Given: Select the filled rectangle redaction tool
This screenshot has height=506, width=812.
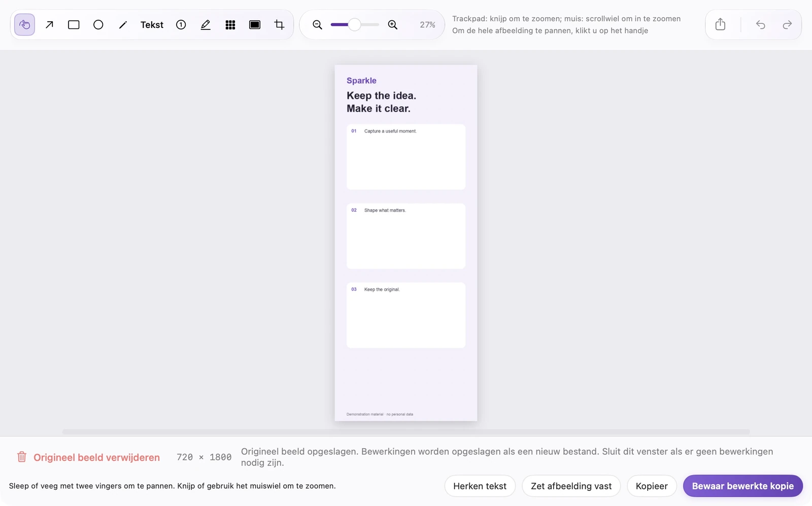Looking at the screenshot, I should click(255, 24).
